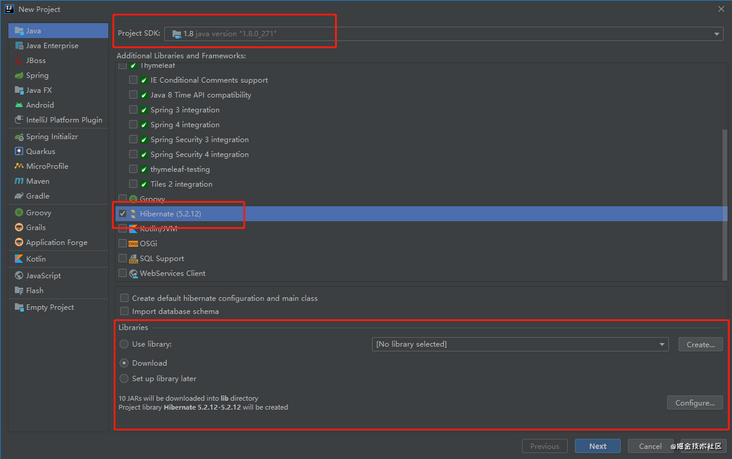Click the JavaScript globe icon
Viewport: 732px width, 459px height.
click(19, 275)
